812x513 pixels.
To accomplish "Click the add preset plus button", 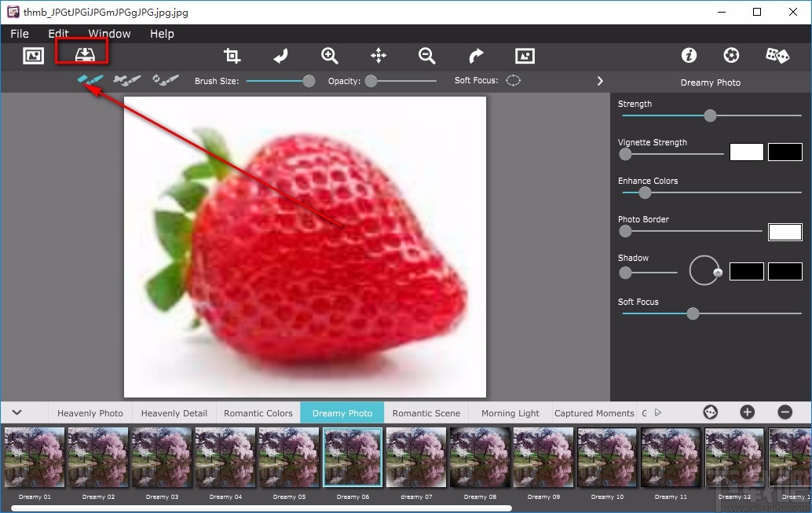I will point(747,412).
